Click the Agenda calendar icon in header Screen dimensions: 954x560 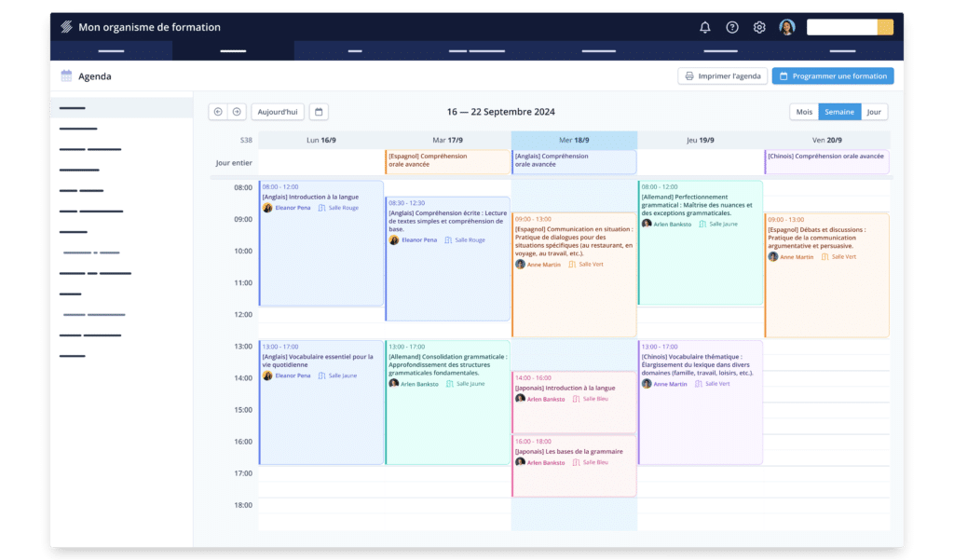[x=66, y=76]
